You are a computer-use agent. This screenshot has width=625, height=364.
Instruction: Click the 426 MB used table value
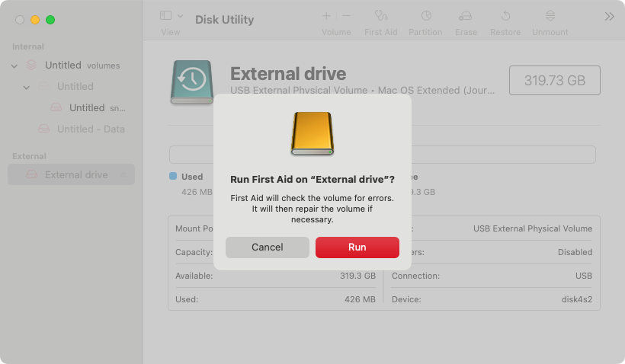[x=360, y=299]
